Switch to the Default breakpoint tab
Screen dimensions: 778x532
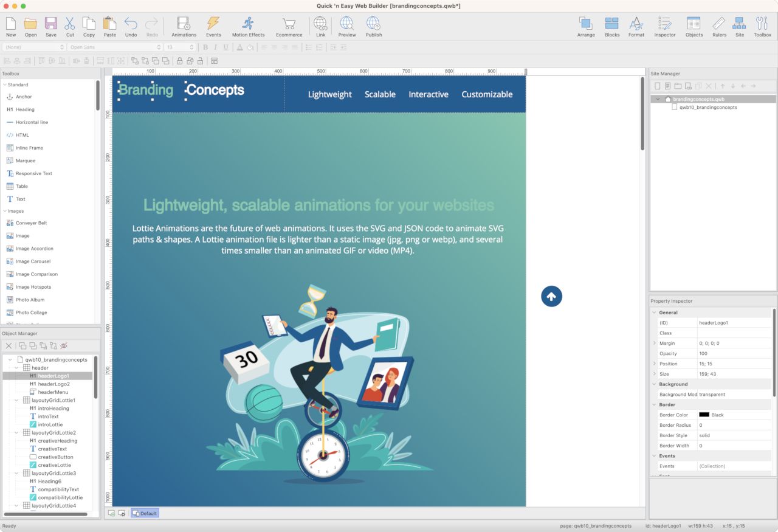point(145,513)
